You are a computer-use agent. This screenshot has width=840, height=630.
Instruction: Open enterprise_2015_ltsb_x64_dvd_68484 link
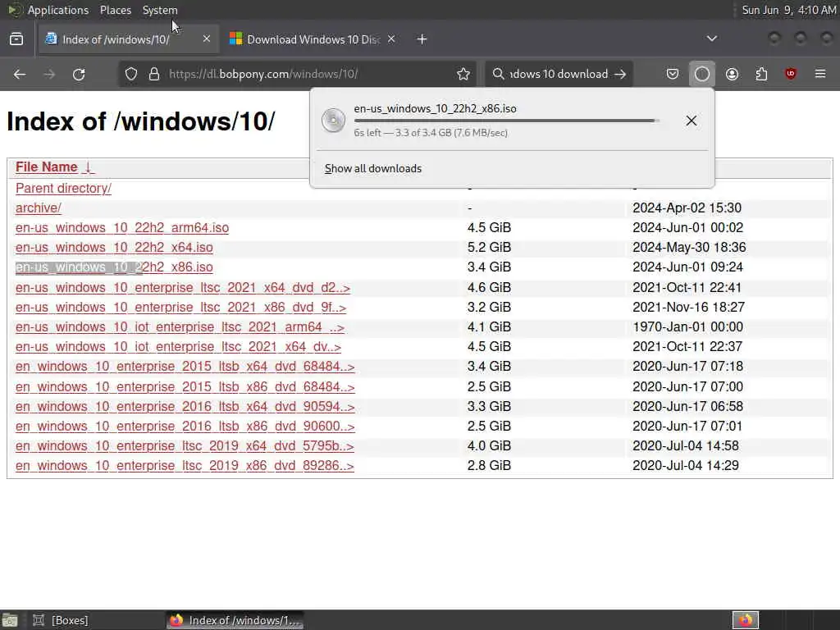click(185, 367)
